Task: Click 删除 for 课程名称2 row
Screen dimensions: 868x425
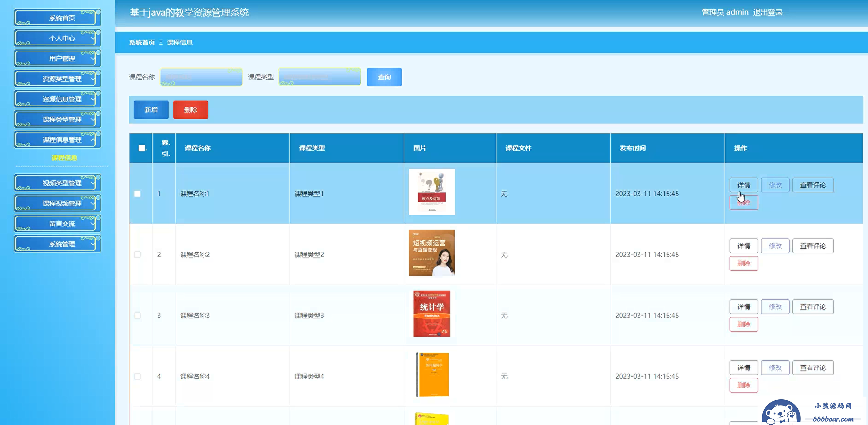Action: pyautogui.click(x=744, y=263)
